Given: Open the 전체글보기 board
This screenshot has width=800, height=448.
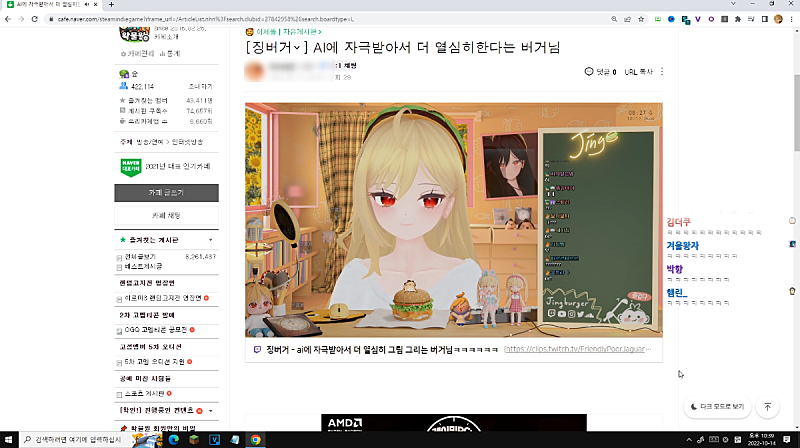Looking at the screenshot, I should 140,257.
